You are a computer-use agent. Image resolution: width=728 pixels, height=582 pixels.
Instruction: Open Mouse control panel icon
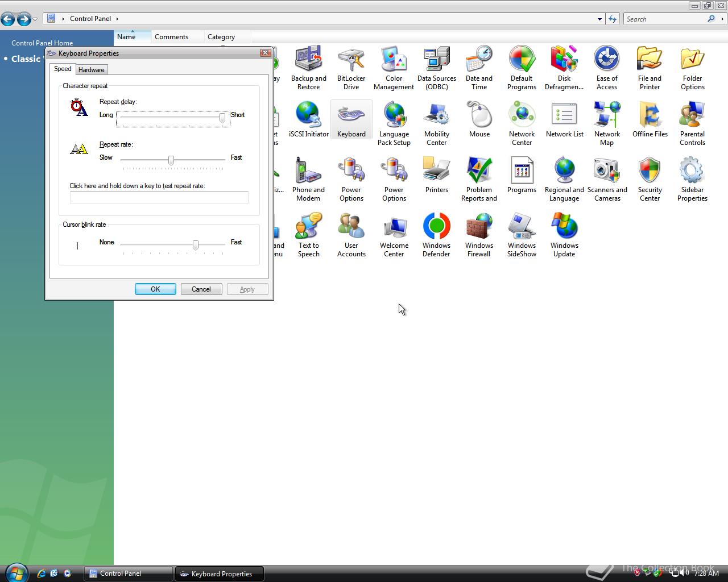point(479,120)
